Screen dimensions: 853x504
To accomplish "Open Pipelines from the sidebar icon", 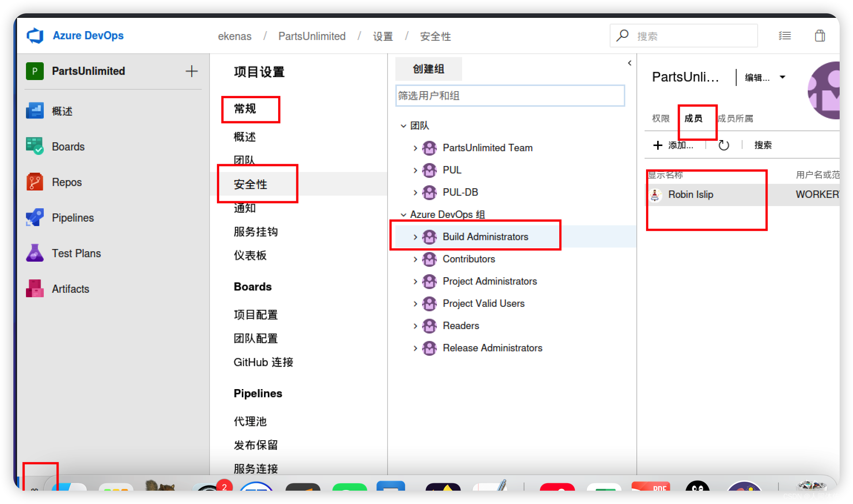I will click(x=35, y=218).
